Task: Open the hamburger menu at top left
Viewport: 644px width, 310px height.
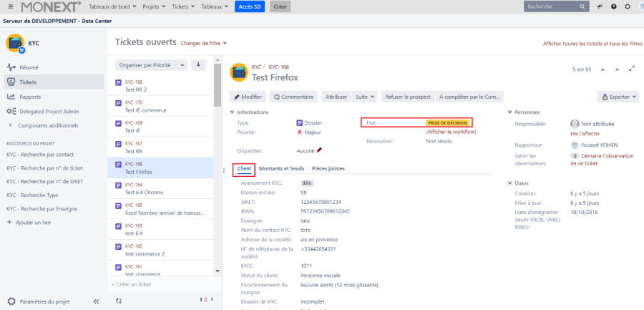Action: pyautogui.click(x=9, y=6)
